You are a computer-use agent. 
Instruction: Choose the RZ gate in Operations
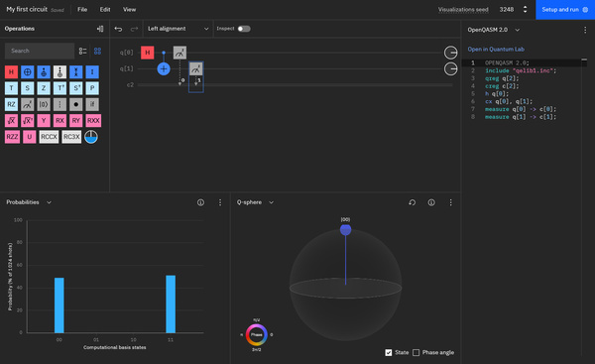pyautogui.click(x=11, y=104)
